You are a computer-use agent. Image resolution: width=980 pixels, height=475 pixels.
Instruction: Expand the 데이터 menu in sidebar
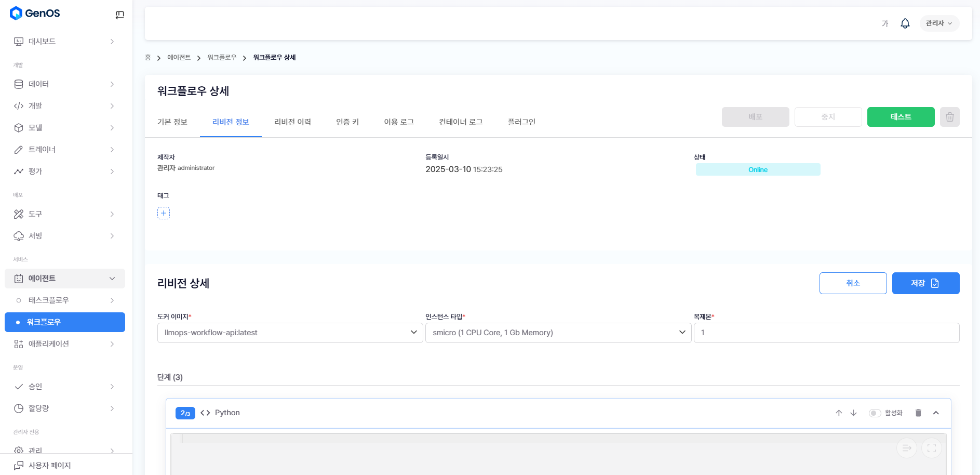(x=64, y=84)
